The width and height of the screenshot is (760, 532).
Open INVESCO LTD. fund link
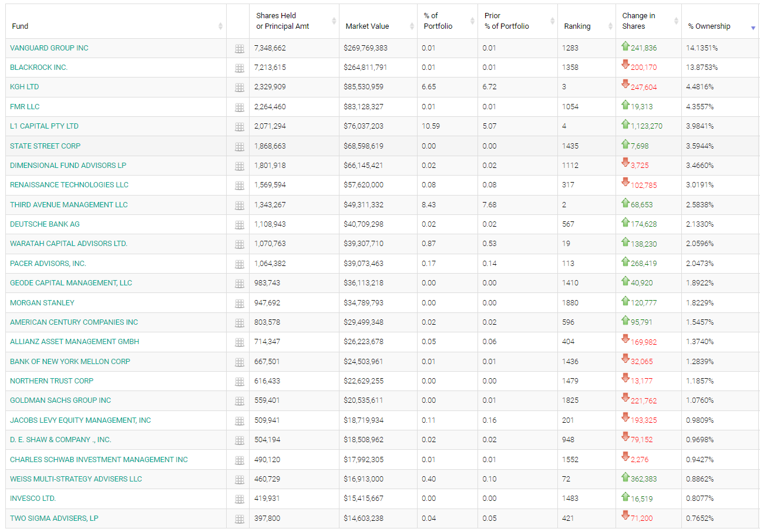[33, 499]
